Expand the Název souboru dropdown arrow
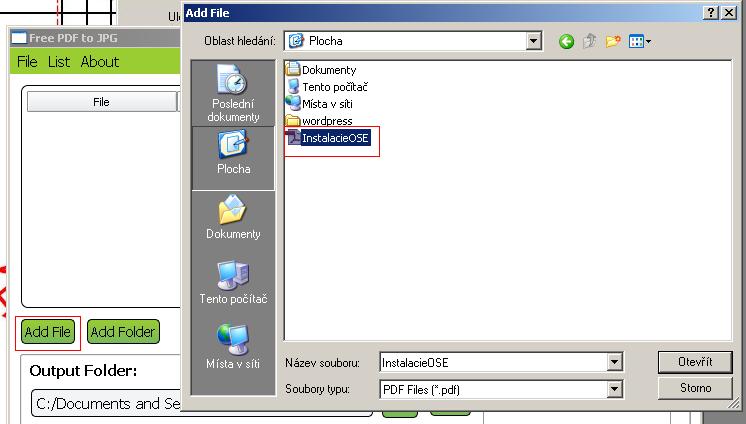This screenshot has height=424, width=746. tap(614, 362)
